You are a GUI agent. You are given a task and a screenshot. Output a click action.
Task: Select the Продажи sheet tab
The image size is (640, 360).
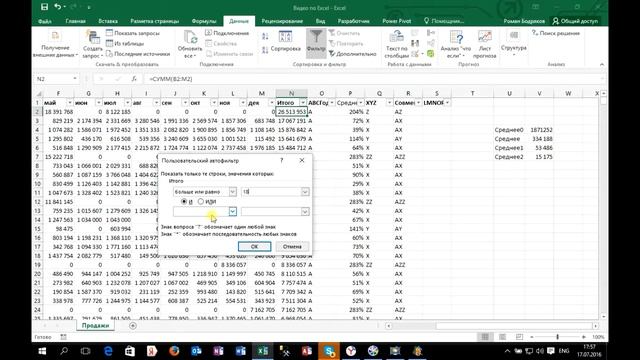point(95,325)
